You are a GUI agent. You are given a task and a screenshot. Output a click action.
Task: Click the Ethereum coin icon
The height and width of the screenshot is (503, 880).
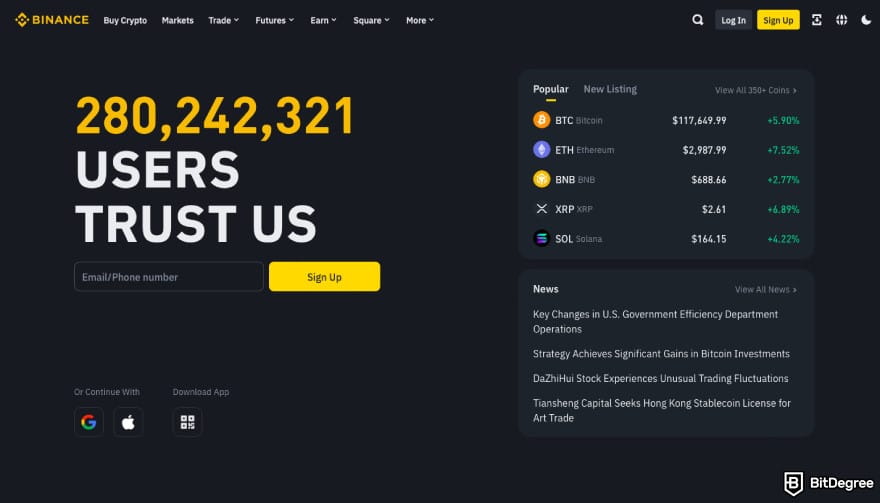tap(542, 149)
